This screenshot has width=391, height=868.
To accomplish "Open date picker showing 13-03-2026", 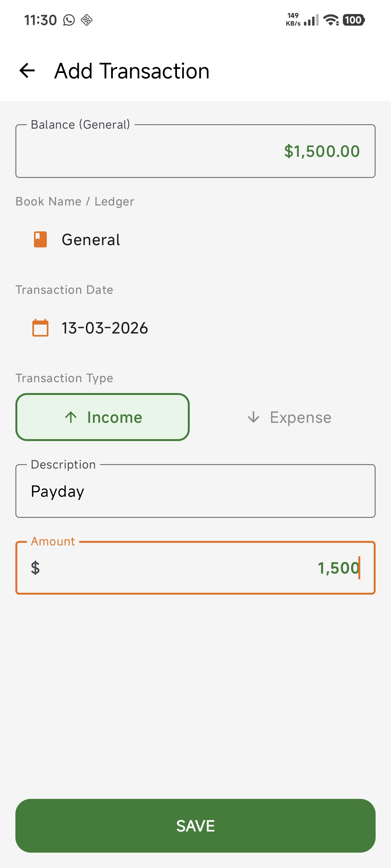I will (x=195, y=328).
